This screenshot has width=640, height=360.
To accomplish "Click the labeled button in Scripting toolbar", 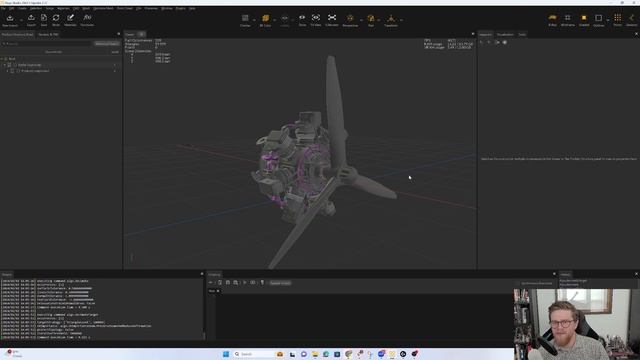I will 280,283.
